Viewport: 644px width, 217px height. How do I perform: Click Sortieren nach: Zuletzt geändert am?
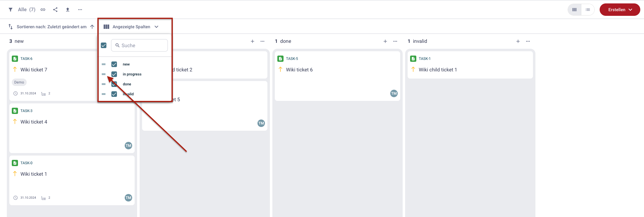(51, 27)
